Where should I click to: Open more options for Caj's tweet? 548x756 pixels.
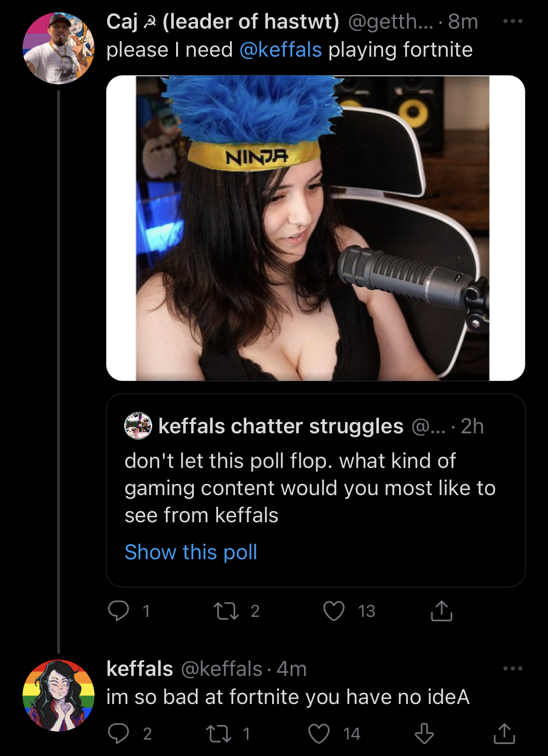(513, 21)
